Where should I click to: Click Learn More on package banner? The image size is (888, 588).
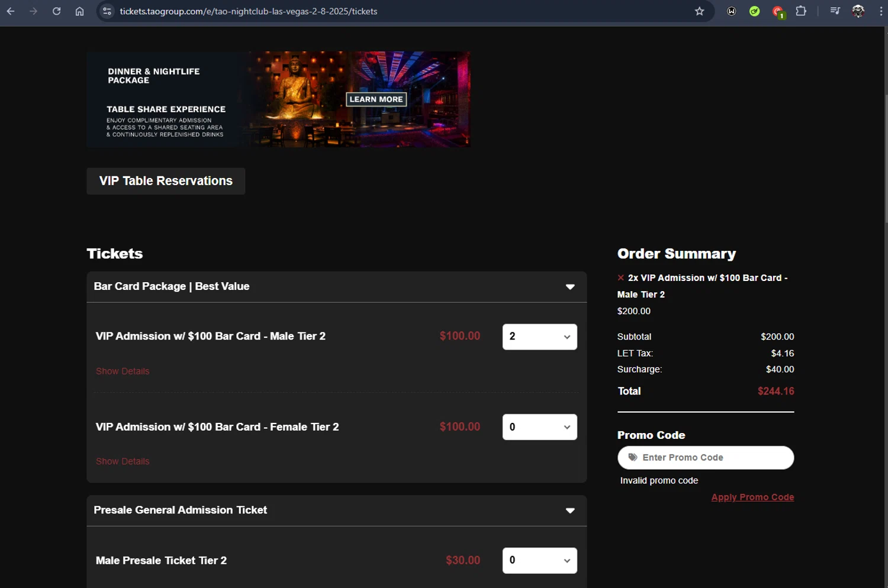(x=376, y=99)
